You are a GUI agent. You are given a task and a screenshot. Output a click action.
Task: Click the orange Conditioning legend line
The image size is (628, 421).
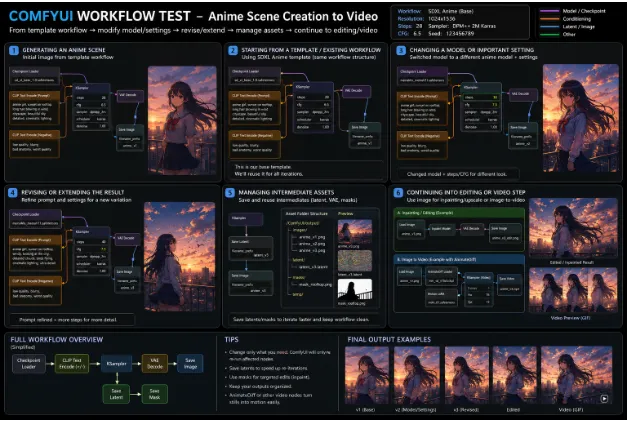pos(550,19)
